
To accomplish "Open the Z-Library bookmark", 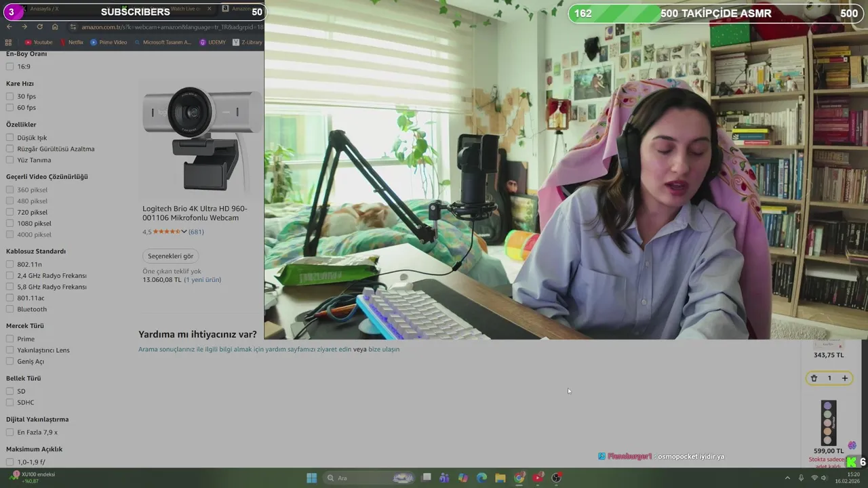I will [248, 42].
